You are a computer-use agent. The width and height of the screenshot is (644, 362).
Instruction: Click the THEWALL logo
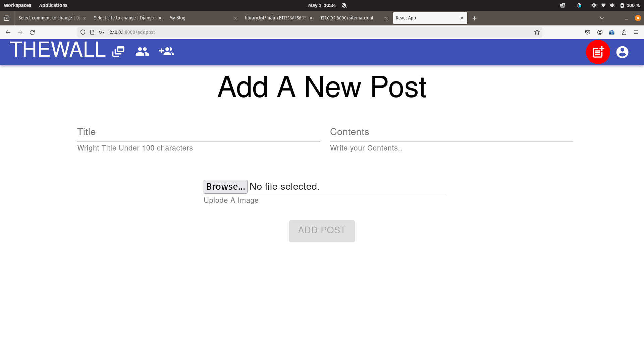tap(58, 50)
